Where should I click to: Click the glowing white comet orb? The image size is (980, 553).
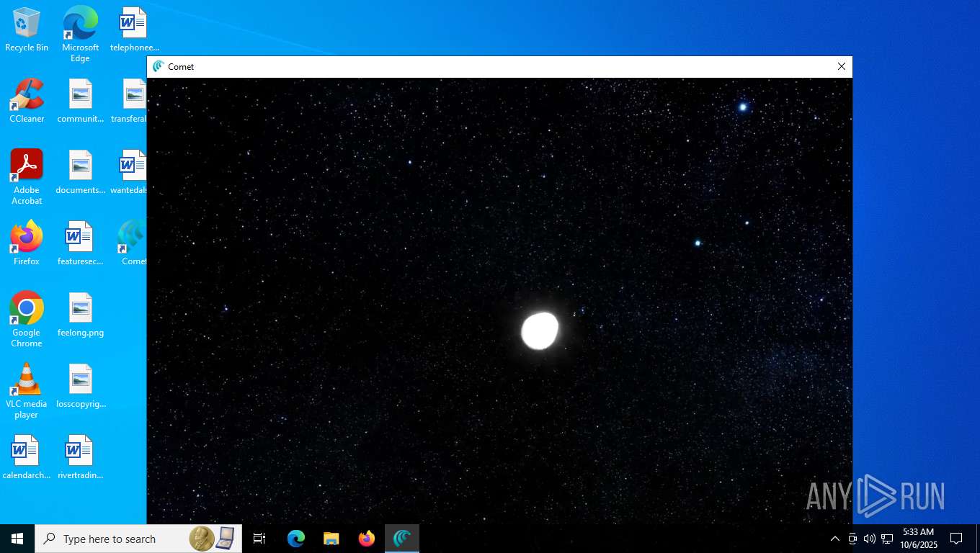point(540,331)
